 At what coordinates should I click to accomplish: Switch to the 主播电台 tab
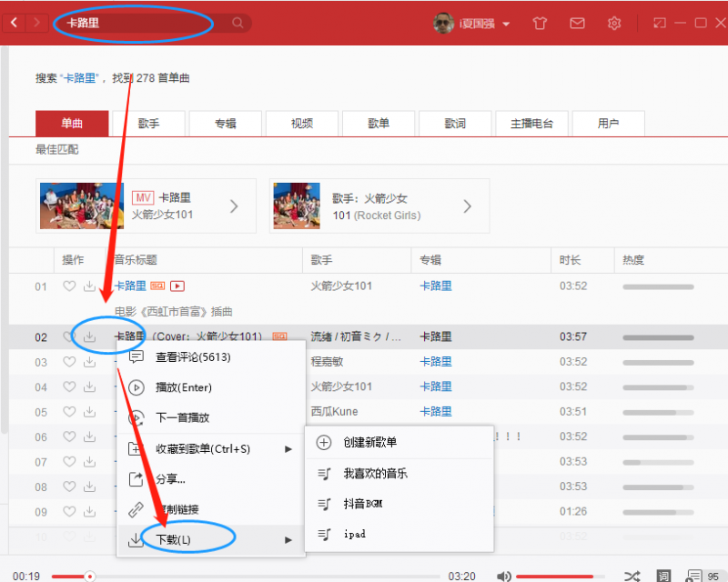click(x=531, y=124)
